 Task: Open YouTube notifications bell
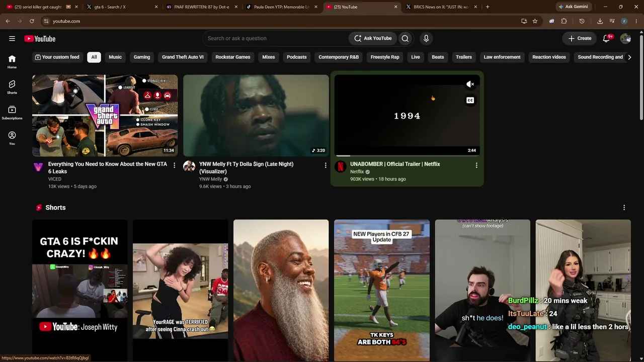(x=607, y=38)
